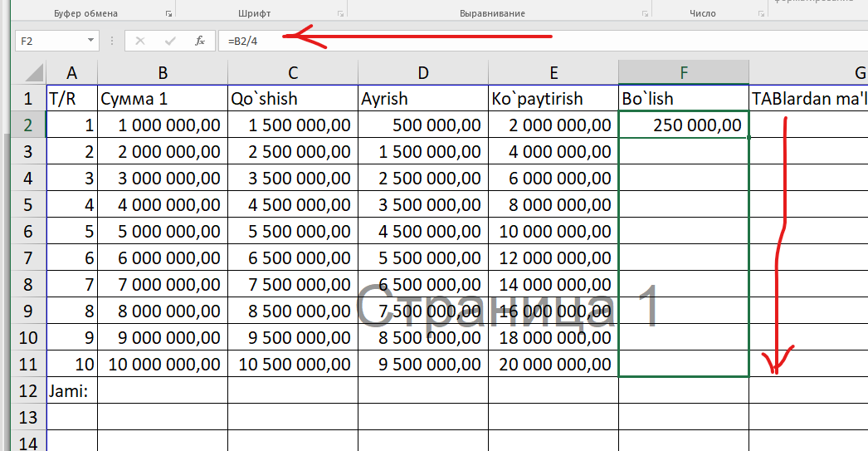
Task: Click the cell with 12 000 000,00
Action: (x=553, y=257)
